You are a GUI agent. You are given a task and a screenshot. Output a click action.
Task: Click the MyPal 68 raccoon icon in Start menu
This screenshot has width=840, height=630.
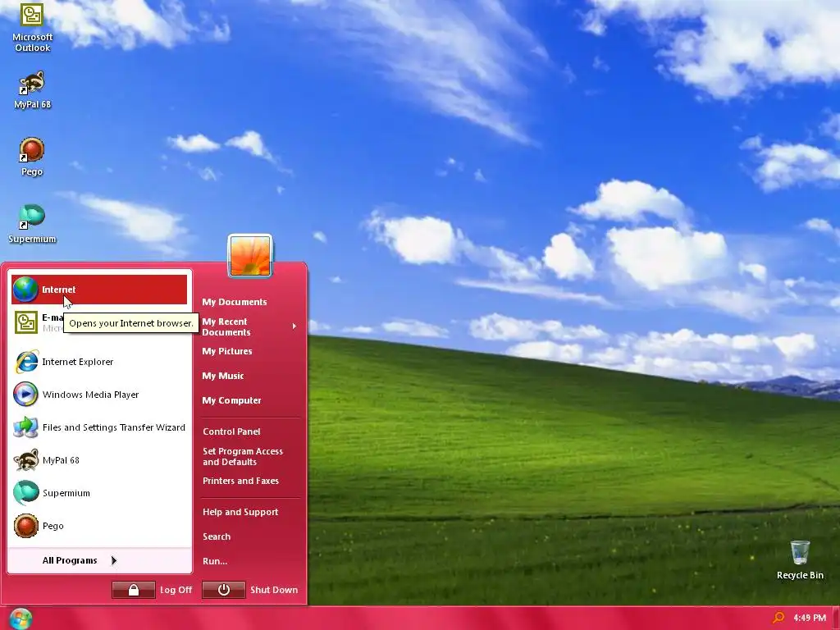coord(25,459)
